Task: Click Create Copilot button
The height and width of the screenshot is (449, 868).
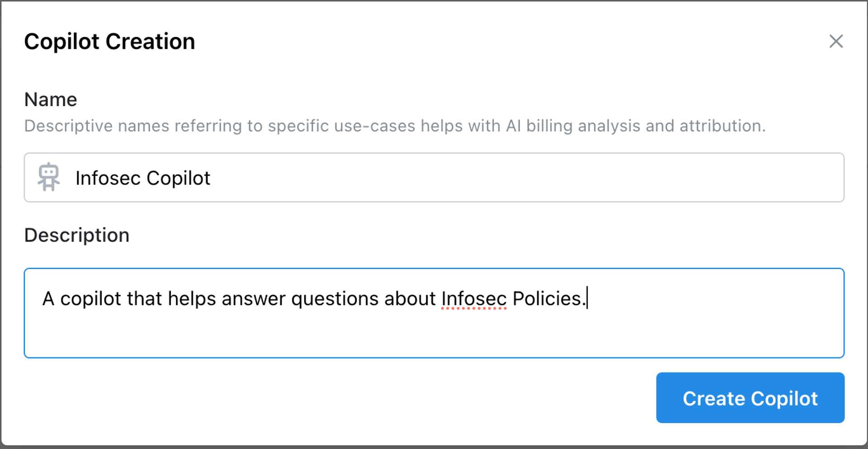Action: pos(750,398)
